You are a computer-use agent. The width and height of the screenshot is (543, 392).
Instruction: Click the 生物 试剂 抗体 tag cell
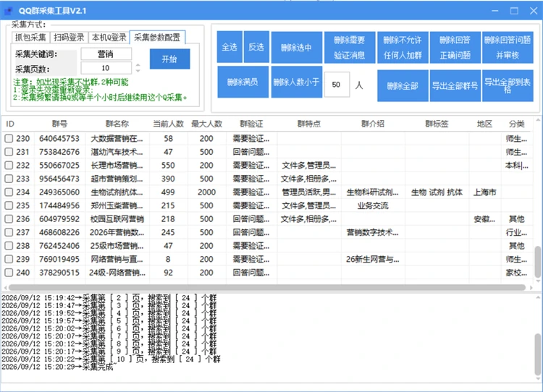tap(437, 192)
